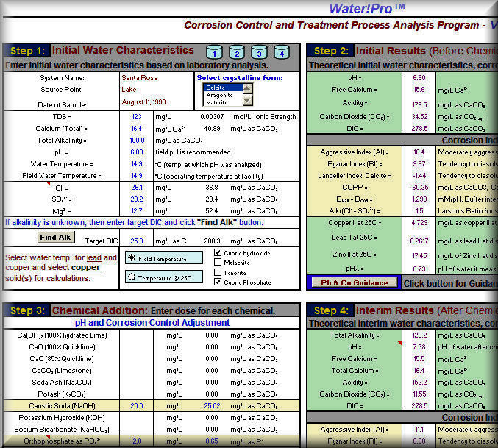Choose Aragonite in crystalline form list
Viewport: 498px width, 448px height.
(223, 95)
